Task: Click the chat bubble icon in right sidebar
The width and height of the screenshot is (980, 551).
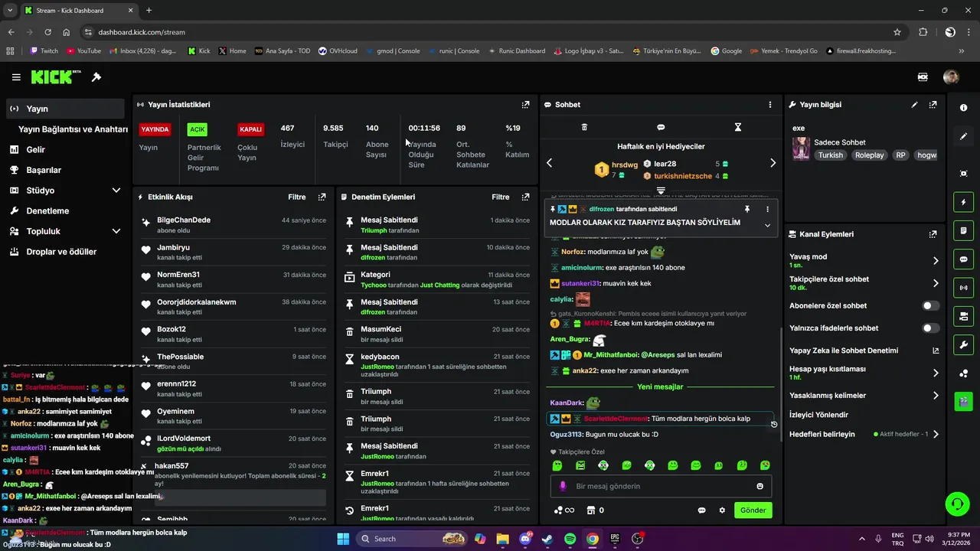Action: pyautogui.click(x=964, y=259)
